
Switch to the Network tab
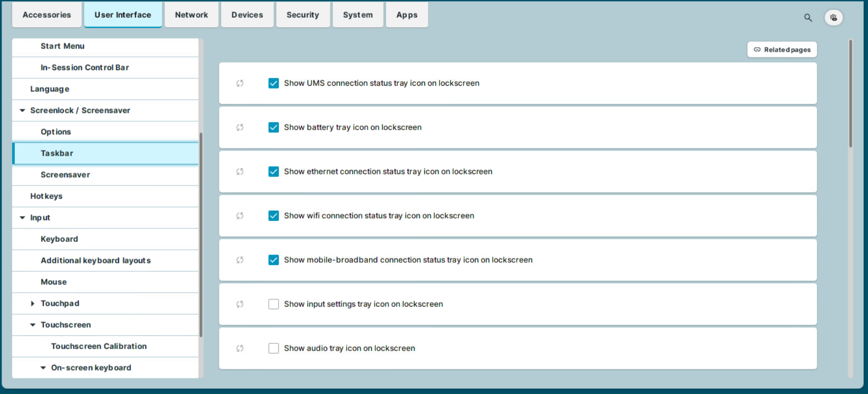pyautogui.click(x=191, y=15)
